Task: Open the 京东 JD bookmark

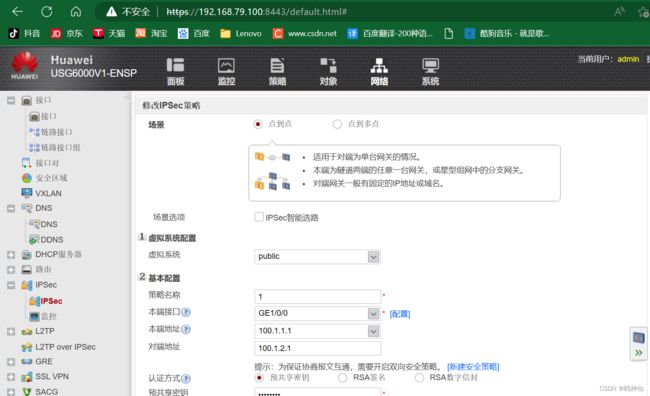Action: coord(66,34)
